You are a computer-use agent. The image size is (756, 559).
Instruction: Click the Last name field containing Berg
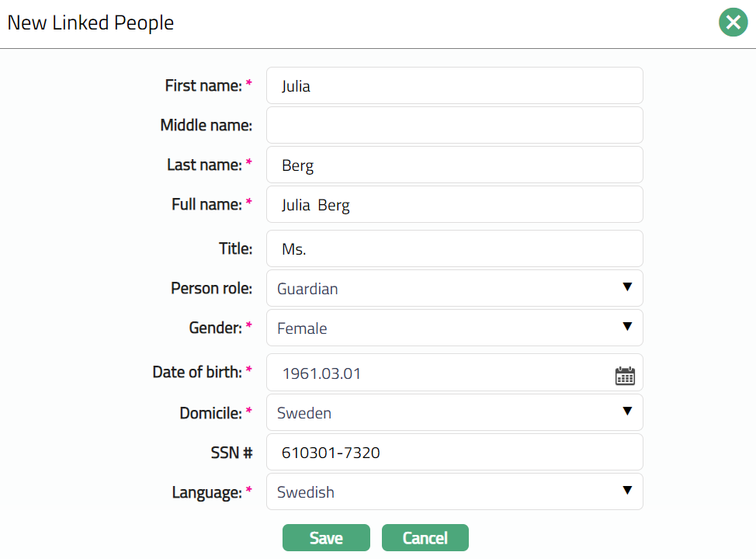tap(454, 165)
